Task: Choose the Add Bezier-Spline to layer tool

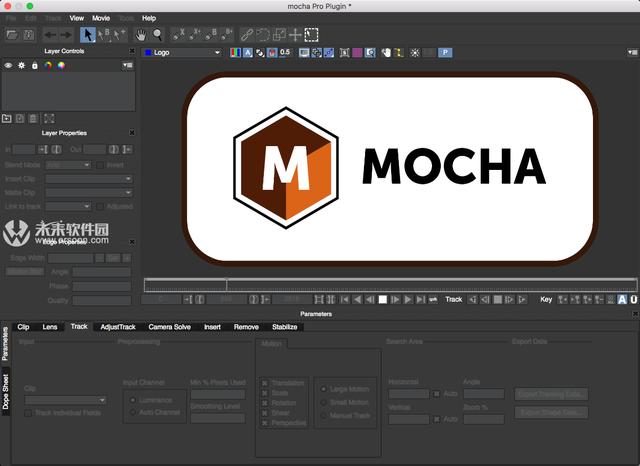Action: 227,35
